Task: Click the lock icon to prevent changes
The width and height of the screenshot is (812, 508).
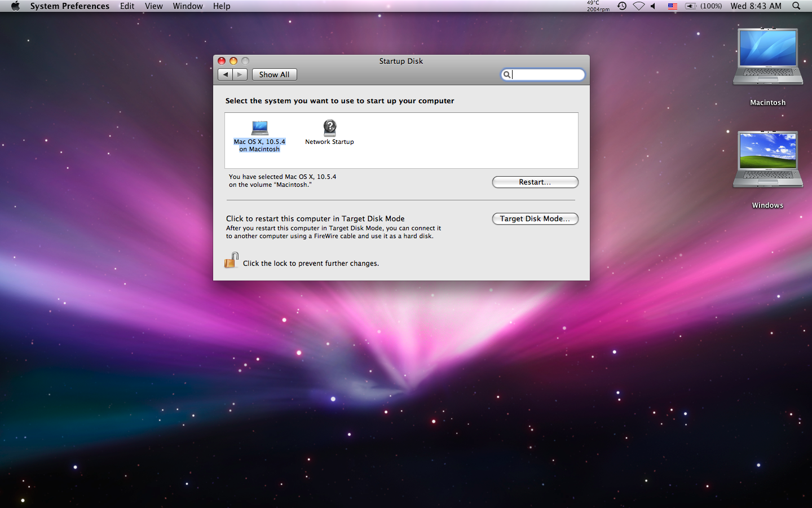Action: 231,260
